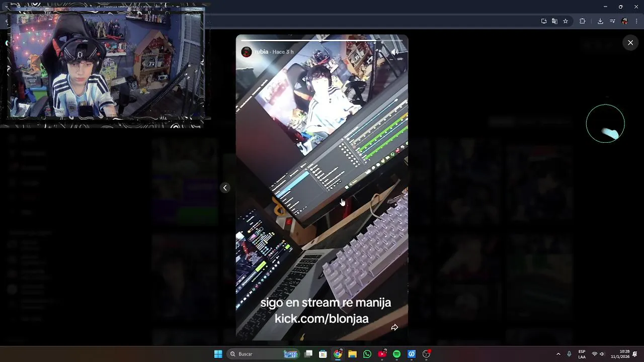This screenshot has width=644, height=362.
Task: Open WhatsApp from taskbar
Action: tap(367, 354)
